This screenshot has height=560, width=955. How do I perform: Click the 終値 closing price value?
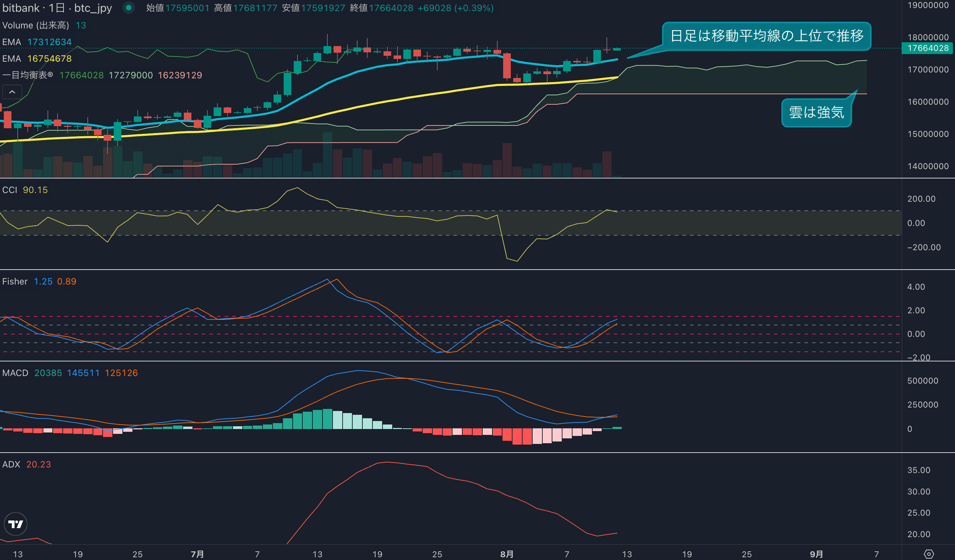click(x=391, y=8)
